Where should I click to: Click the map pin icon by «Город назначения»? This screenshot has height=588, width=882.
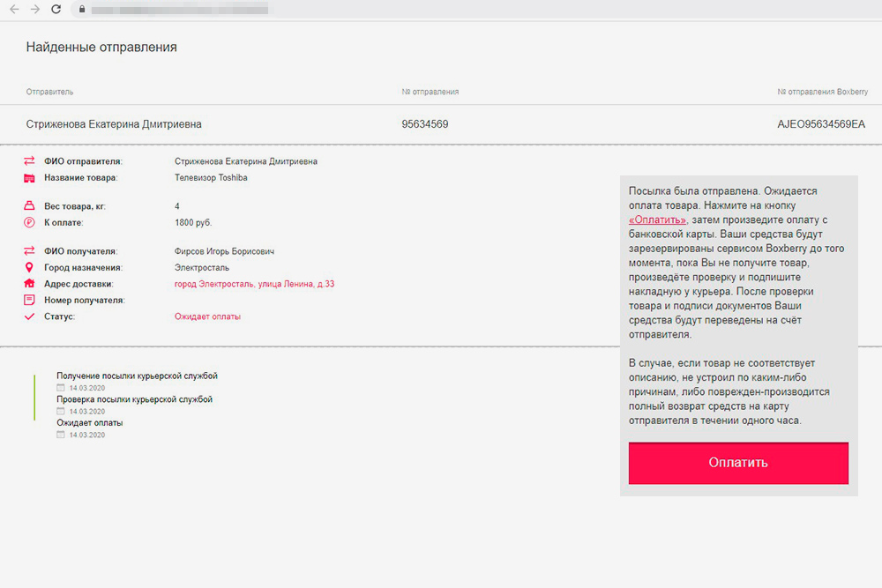tap(29, 267)
